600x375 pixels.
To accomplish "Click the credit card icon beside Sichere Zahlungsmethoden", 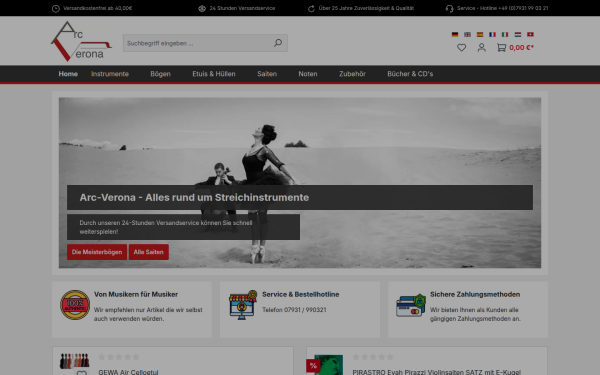I will 411,305.
